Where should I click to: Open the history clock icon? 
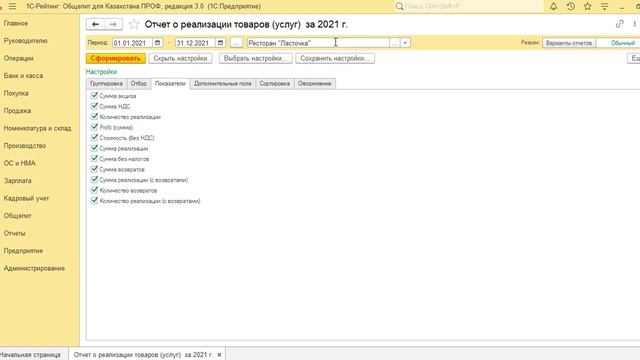pyautogui.click(x=571, y=6)
